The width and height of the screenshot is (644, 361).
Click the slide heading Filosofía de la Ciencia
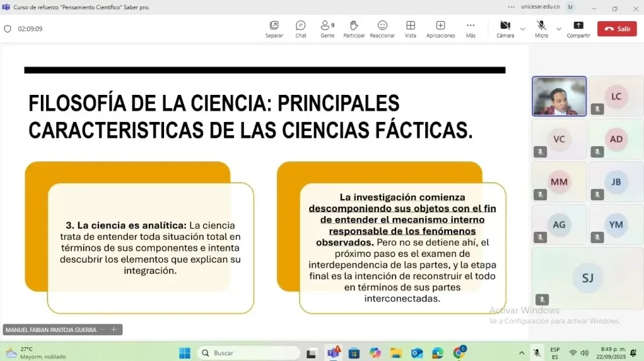tap(250, 117)
